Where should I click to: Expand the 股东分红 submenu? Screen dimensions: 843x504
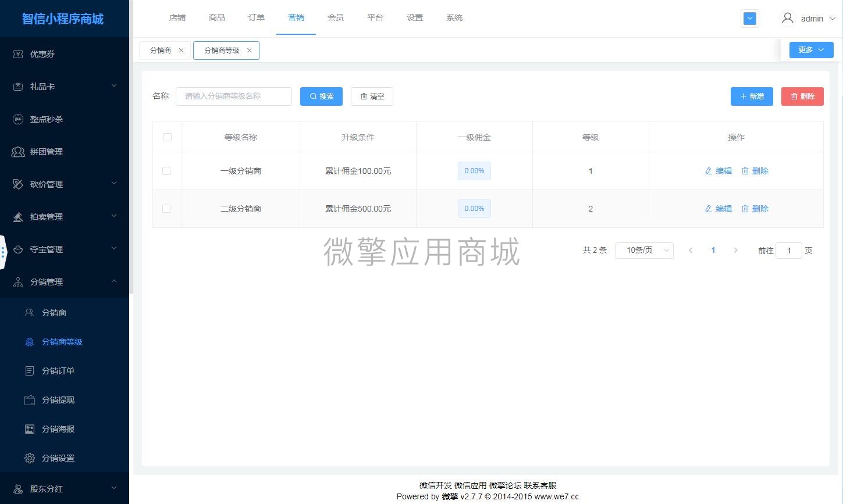(114, 488)
